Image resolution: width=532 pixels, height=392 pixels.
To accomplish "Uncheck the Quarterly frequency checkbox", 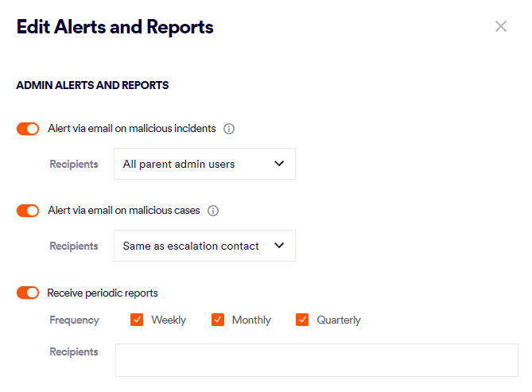I will [x=302, y=320].
